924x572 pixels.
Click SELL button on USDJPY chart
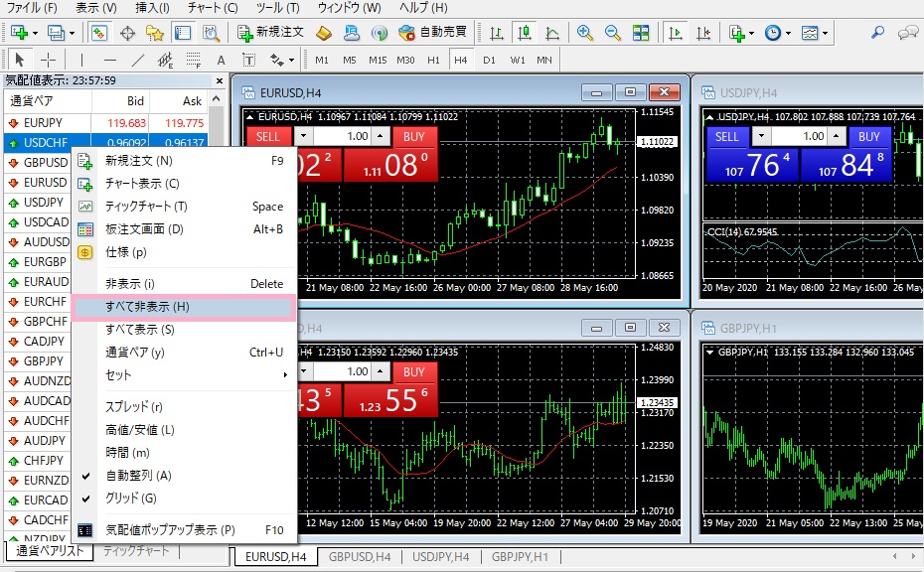pos(726,137)
